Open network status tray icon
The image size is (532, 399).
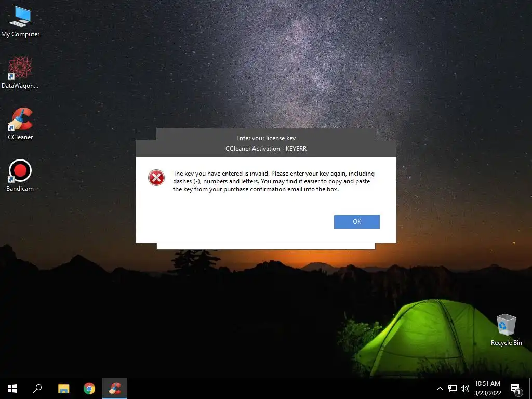(453, 389)
